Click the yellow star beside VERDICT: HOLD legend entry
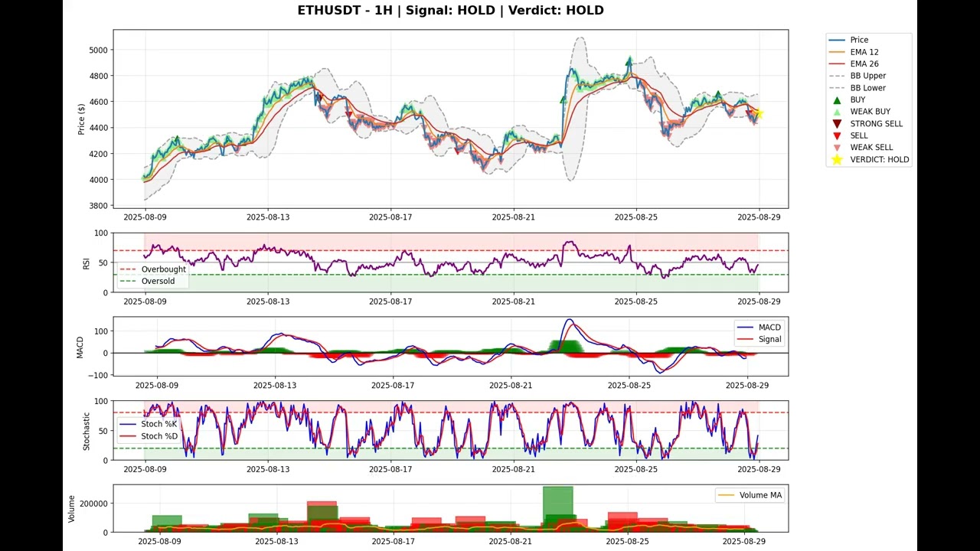This screenshot has width=980, height=551. coord(837,159)
